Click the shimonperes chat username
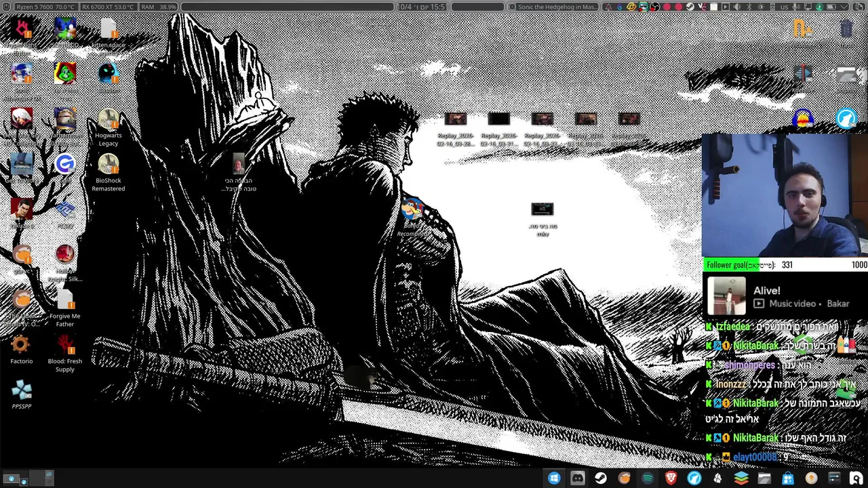 (x=750, y=365)
